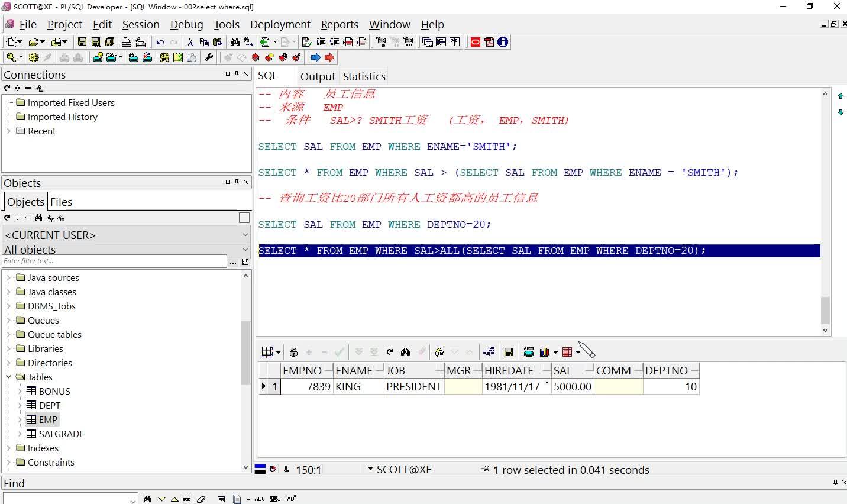Expand the Recent connections folder
The height and width of the screenshot is (504, 847).
[x=8, y=131]
